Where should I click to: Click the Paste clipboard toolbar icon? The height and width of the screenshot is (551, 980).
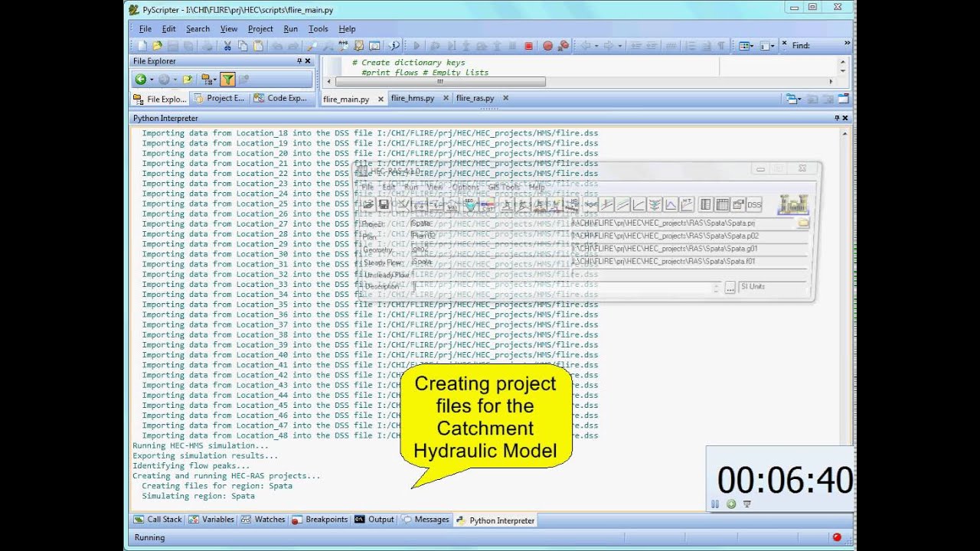pyautogui.click(x=258, y=46)
